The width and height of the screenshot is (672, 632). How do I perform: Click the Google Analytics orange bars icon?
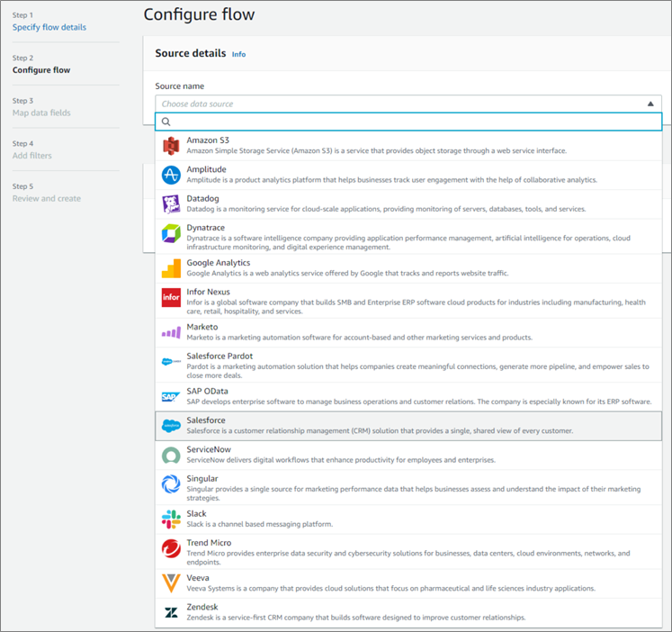pos(171,268)
